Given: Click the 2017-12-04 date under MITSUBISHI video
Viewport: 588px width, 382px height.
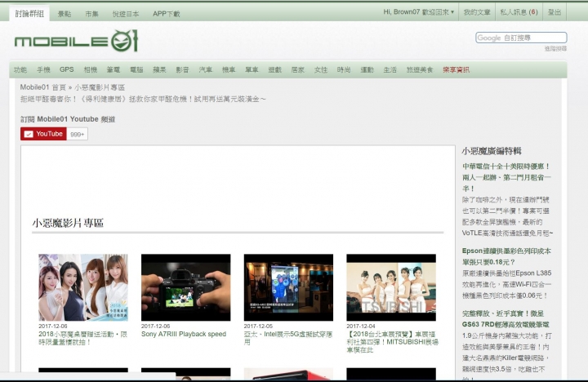Looking at the screenshot, I should (x=361, y=326).
